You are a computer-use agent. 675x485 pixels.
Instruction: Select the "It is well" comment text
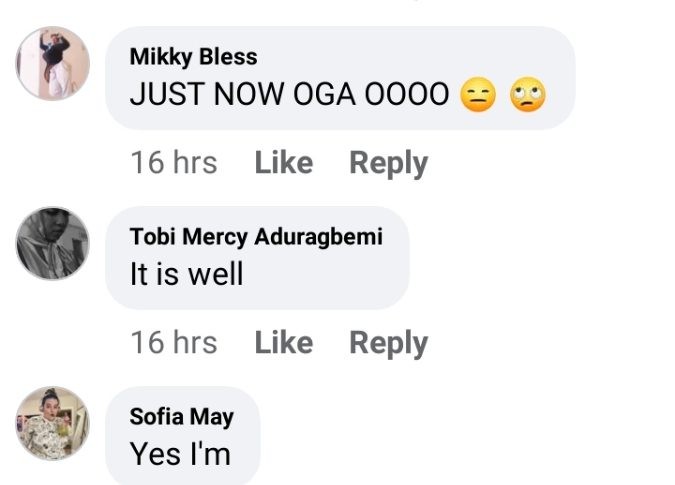(187, 274)
